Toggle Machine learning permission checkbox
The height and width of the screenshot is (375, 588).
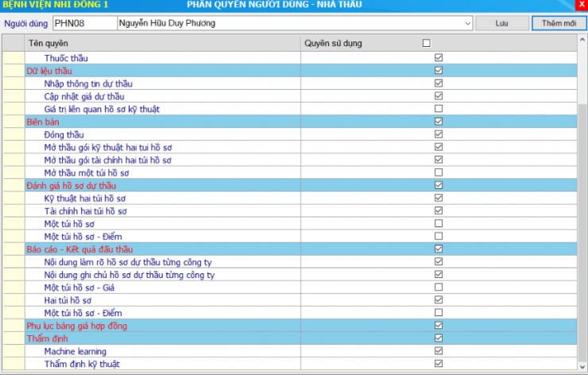point(439,351)
